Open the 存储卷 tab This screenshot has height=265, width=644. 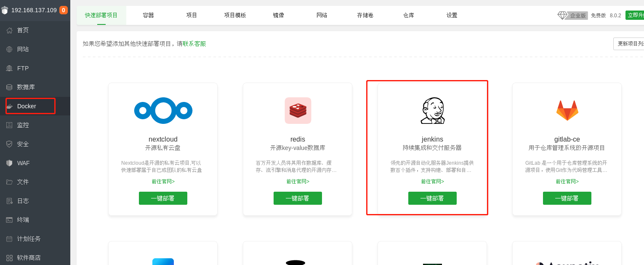point(365,15)
